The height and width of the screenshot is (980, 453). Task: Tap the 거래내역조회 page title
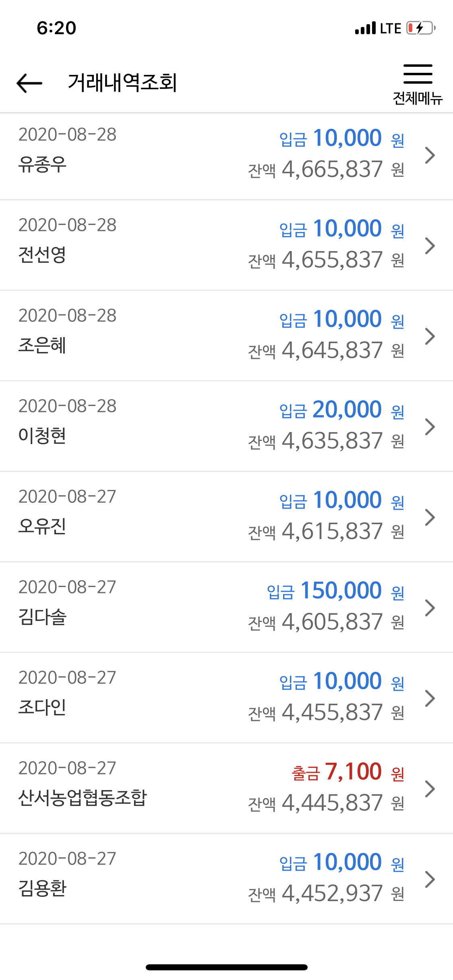[122, 83]
